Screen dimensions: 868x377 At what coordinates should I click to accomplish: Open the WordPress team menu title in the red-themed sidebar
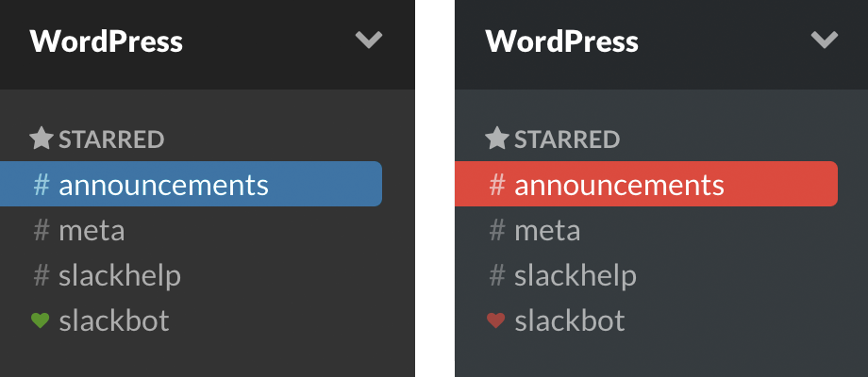(561, 41)
